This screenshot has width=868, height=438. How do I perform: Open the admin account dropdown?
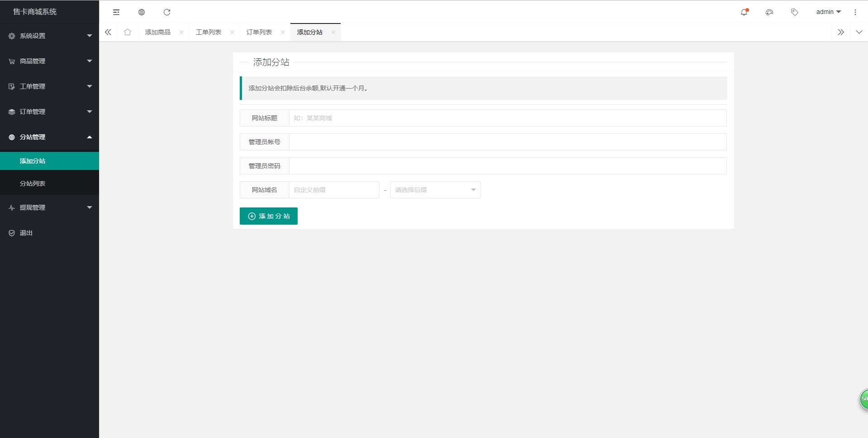tap(827, 12)
